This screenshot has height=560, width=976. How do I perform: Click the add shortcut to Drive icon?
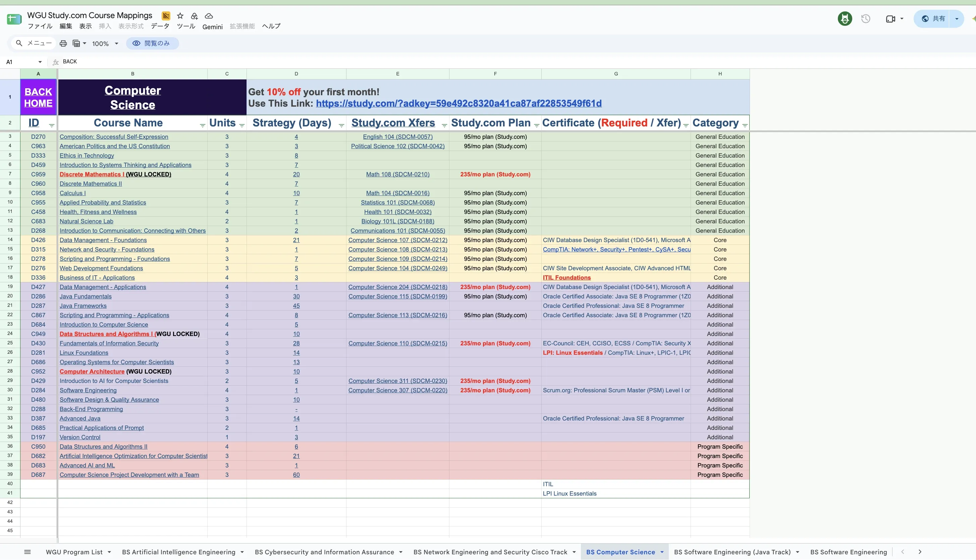click(x=194, y=16)
